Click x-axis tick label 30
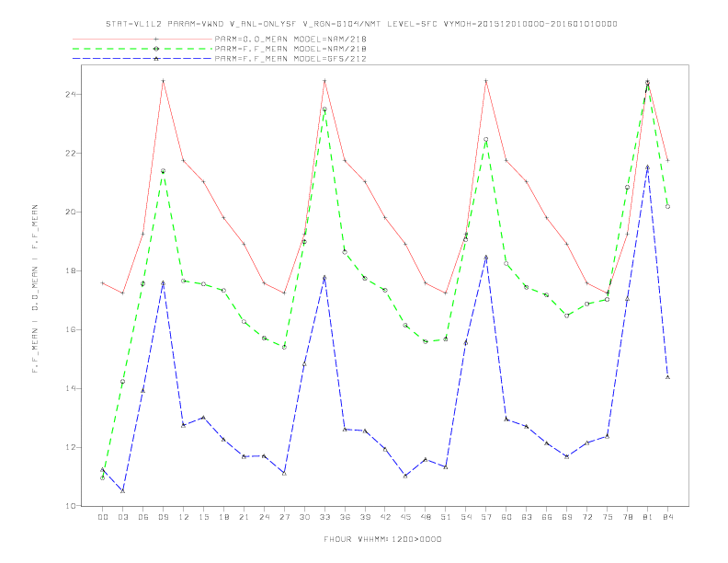Screen dimensions: 728x563 point(304,517)
